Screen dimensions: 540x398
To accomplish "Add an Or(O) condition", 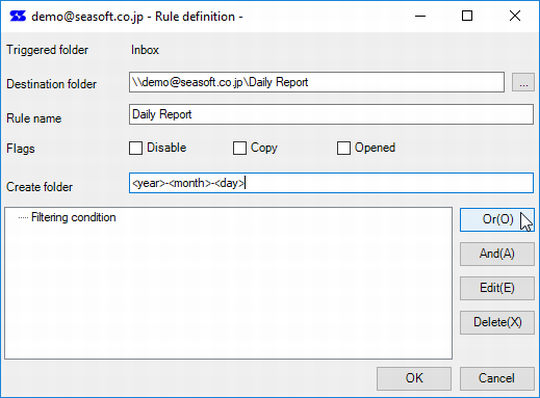I will [497, 220].
